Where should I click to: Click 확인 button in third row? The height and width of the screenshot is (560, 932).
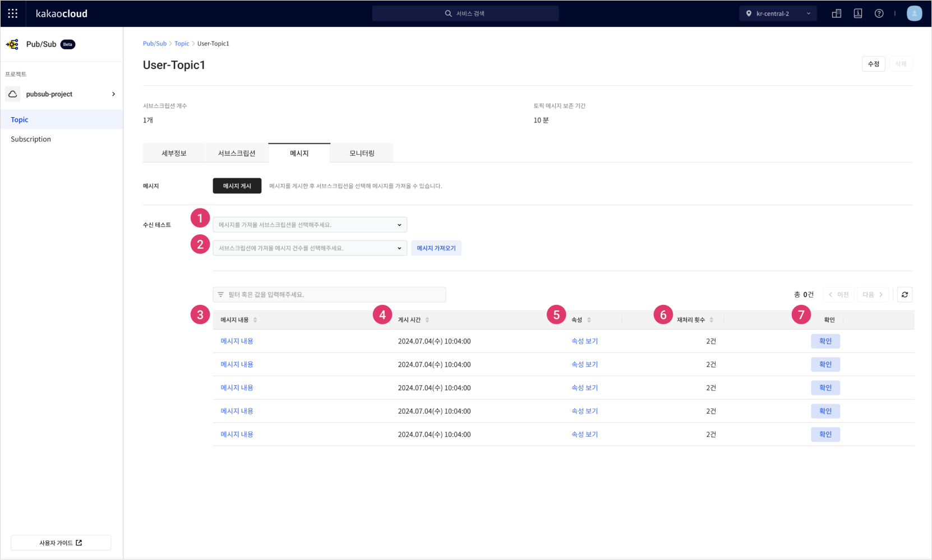(825, 388)
